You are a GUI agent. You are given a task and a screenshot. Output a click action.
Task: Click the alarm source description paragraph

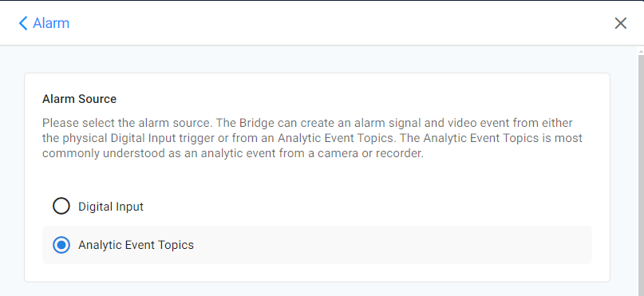(x=312, y=138)
